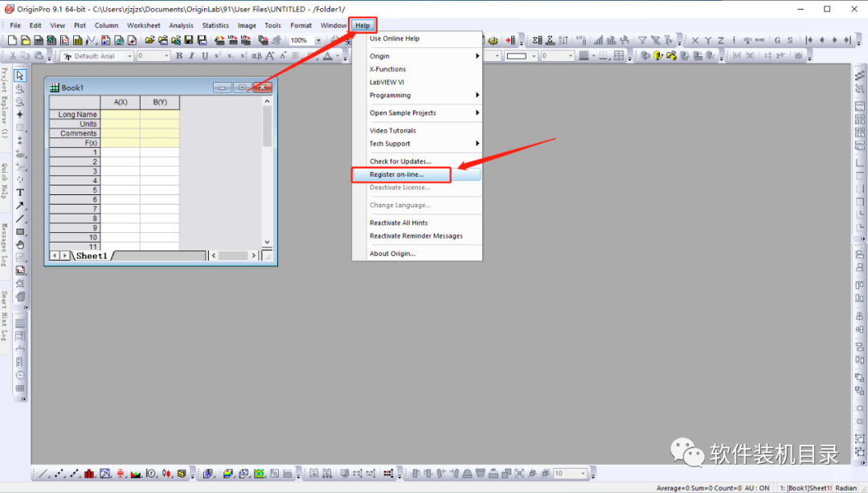Open the 100% zoom dropdown
The width and height of the screenshot is (868, 493).
(318, 40)
